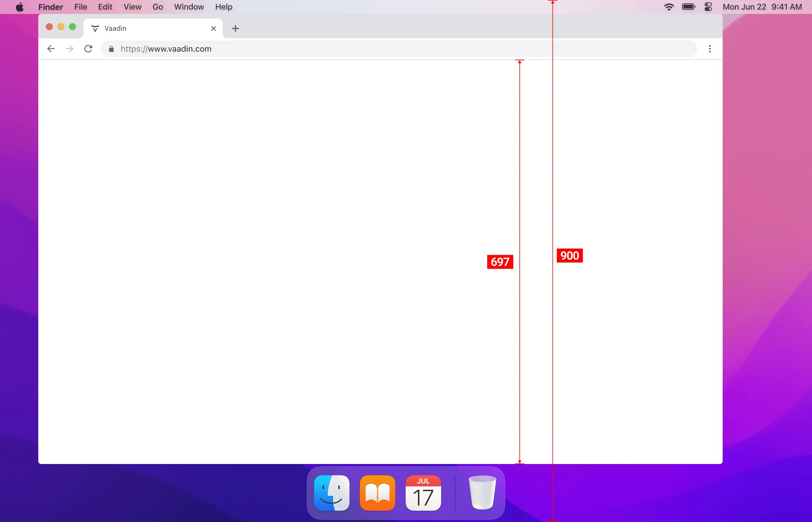
Task: Select the View menu
Action: [132, 7]
